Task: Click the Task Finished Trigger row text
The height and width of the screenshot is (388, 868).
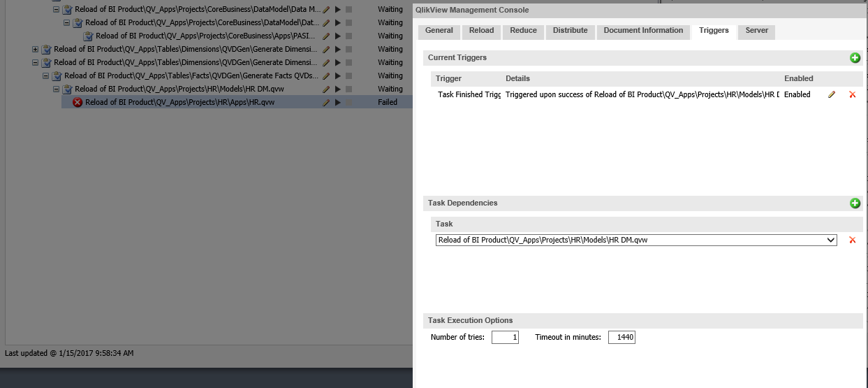Action: 469,94
